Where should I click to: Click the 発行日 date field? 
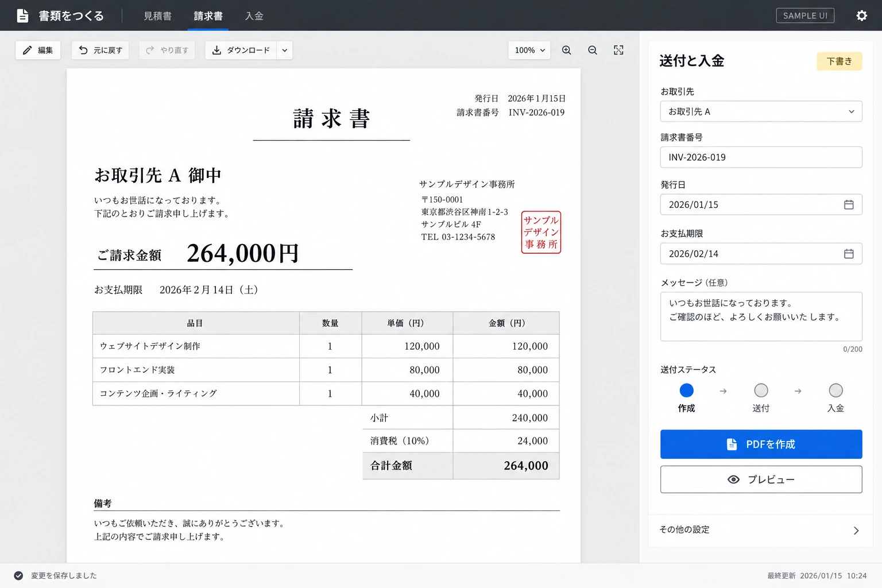point(761,204)
